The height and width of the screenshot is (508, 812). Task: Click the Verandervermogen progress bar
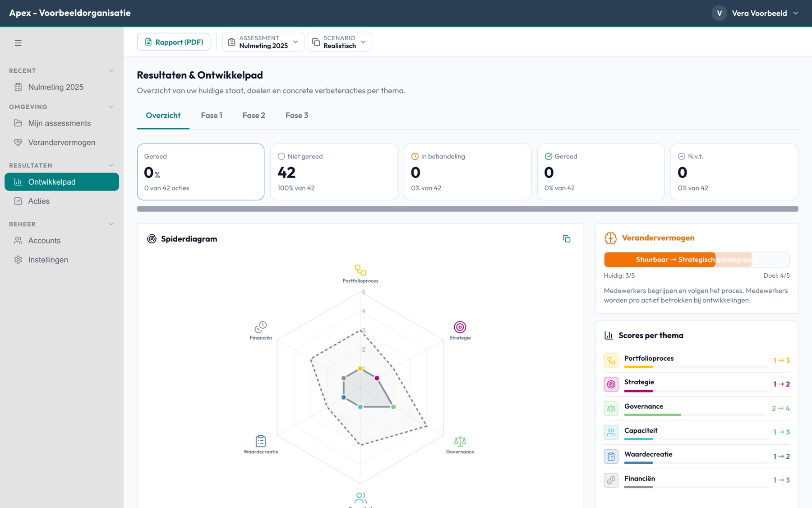(697, 260)
